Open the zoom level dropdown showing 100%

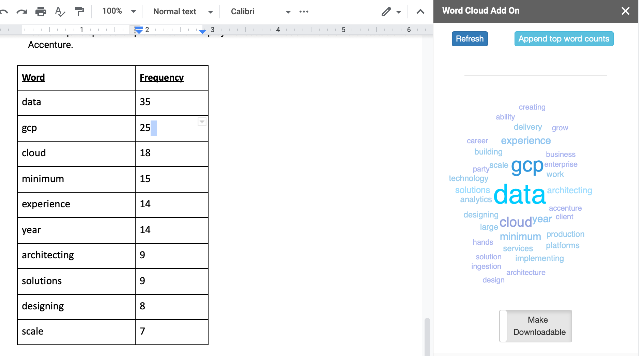[118, 11]
